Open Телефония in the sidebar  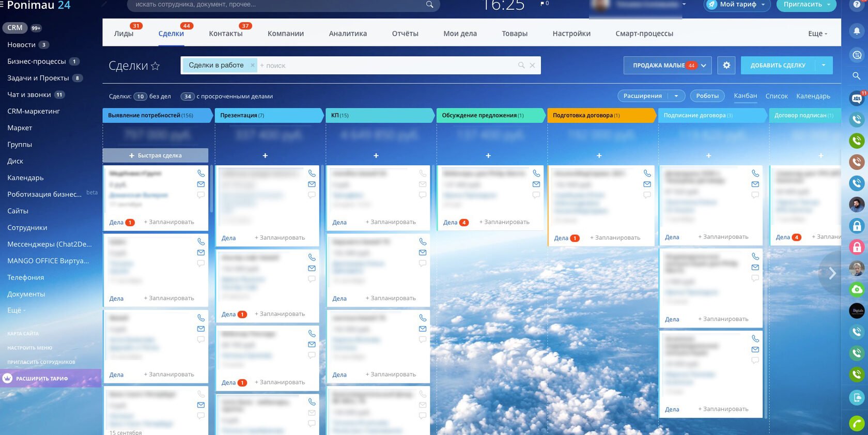[26, 277]
